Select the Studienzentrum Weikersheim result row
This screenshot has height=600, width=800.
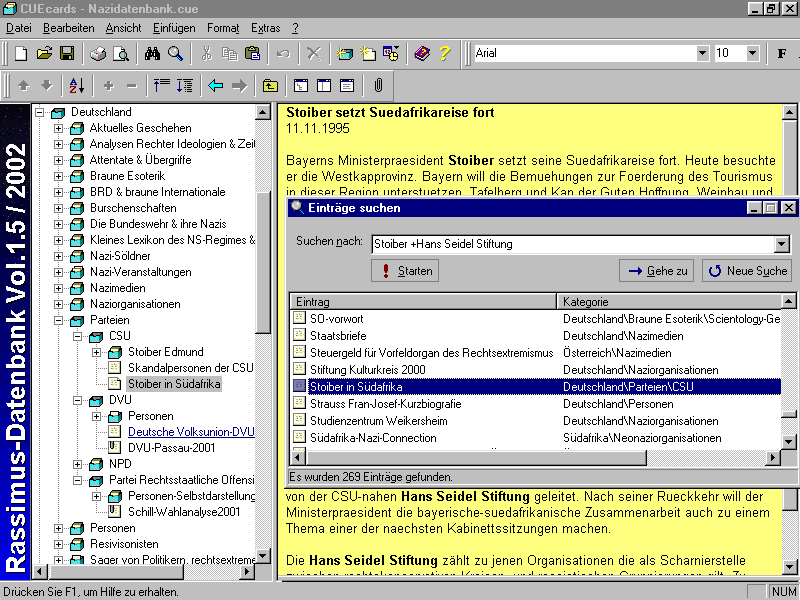pyautogui.click(x=536, y=421)
